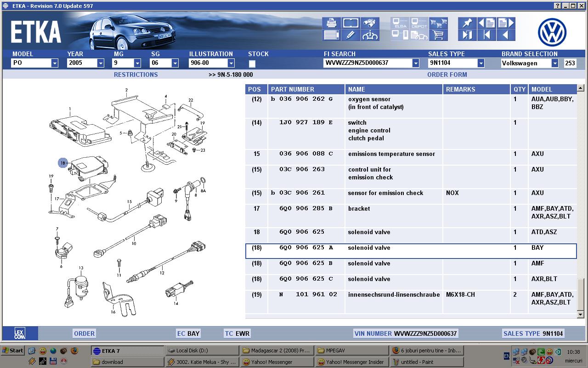This screenshot has width=588, height=368.
Task: Click the Firefox quick launch icon
Action: [74, 351]
